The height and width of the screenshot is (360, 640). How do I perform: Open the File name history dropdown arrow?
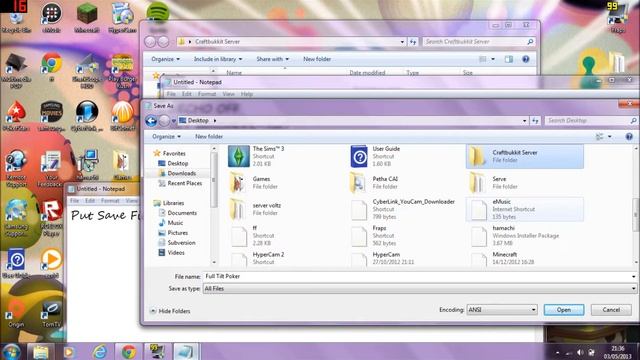[633, 276]
